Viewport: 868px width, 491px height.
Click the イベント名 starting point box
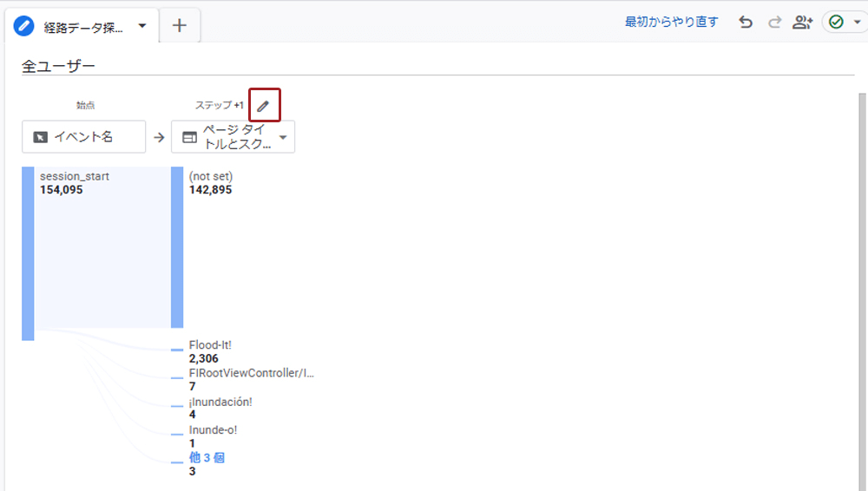click(x=83, y=137)
